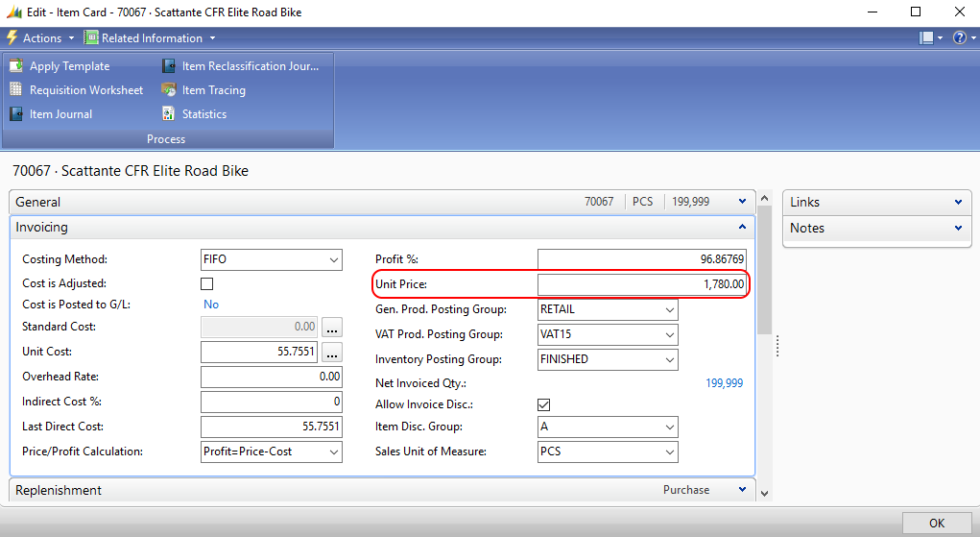Open Item Reclassification Journal icon
The width and height of the screenshot is (980, 537).
(x=169, y=65)
